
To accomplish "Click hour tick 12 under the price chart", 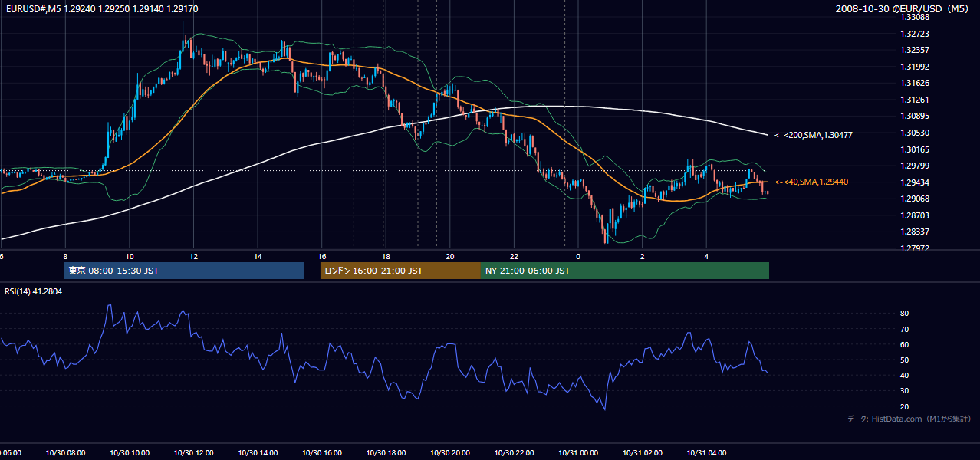I will [194, 256].
